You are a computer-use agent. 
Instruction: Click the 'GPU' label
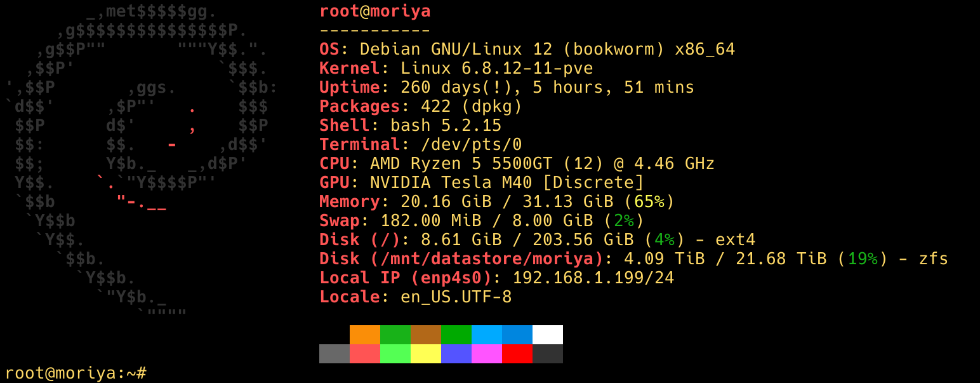pos(334,183)
